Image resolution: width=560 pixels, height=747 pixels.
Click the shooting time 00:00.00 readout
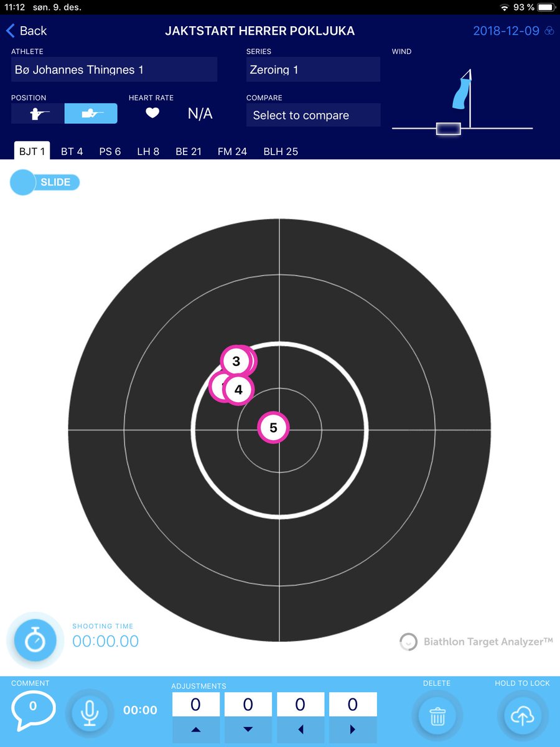(x=106, y=641)
